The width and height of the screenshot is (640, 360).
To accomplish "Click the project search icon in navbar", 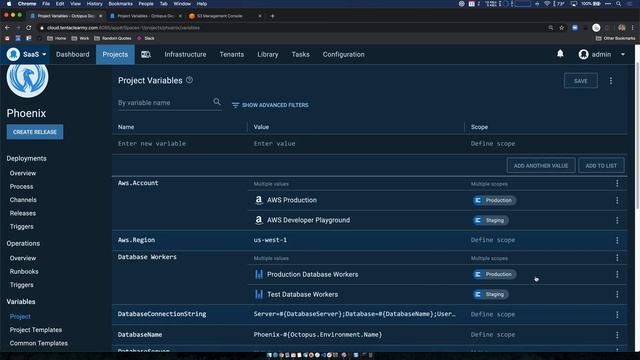I will point(146,54).
